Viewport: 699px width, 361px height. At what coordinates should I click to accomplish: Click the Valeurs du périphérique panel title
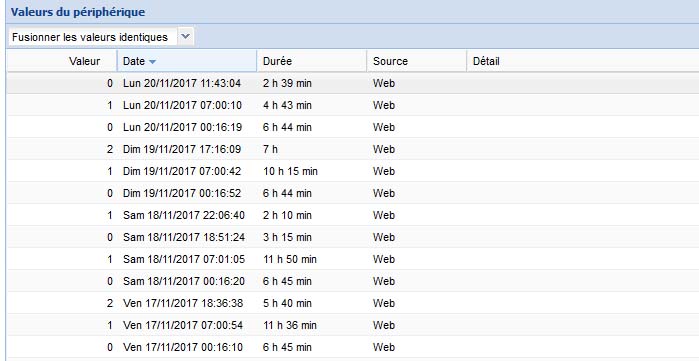[x=78, y=12]
